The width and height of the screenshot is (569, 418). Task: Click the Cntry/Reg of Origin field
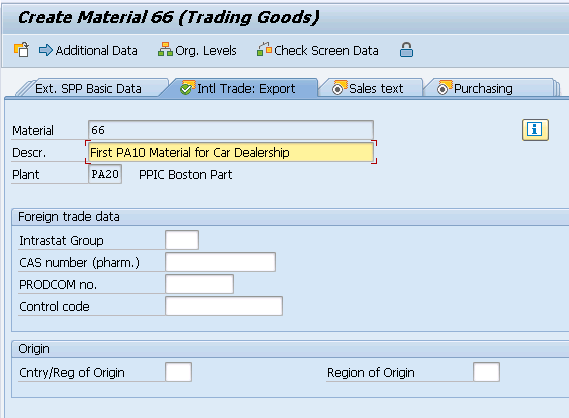pyautogui.click(x=178, y=372)
